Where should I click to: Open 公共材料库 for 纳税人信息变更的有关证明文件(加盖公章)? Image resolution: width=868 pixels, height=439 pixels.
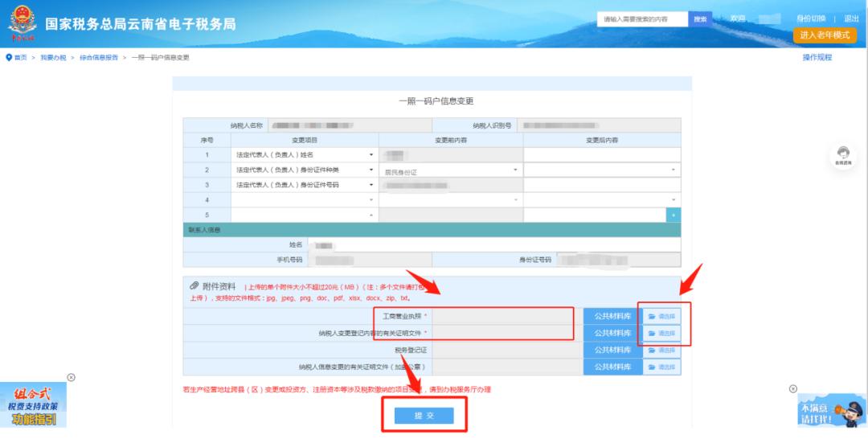[612, 367]
